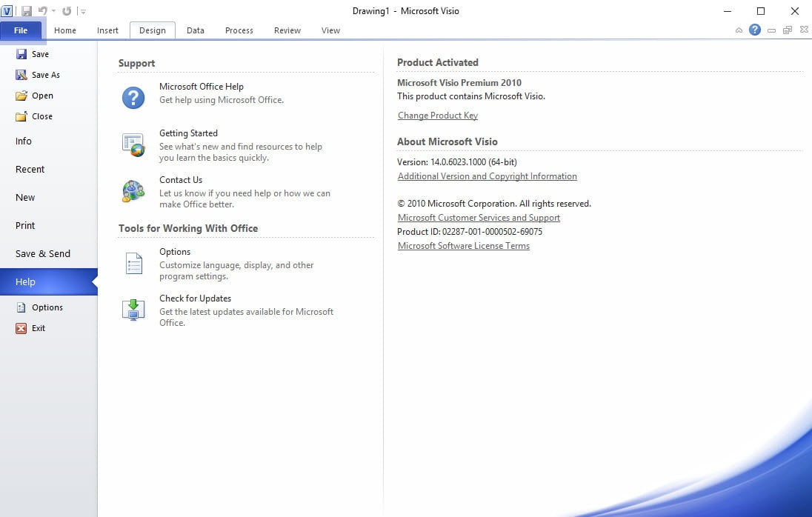This screenshot has height=517, width=812.
Task: Close the drawing window icon in ribbon
Action: click(804, 30)
